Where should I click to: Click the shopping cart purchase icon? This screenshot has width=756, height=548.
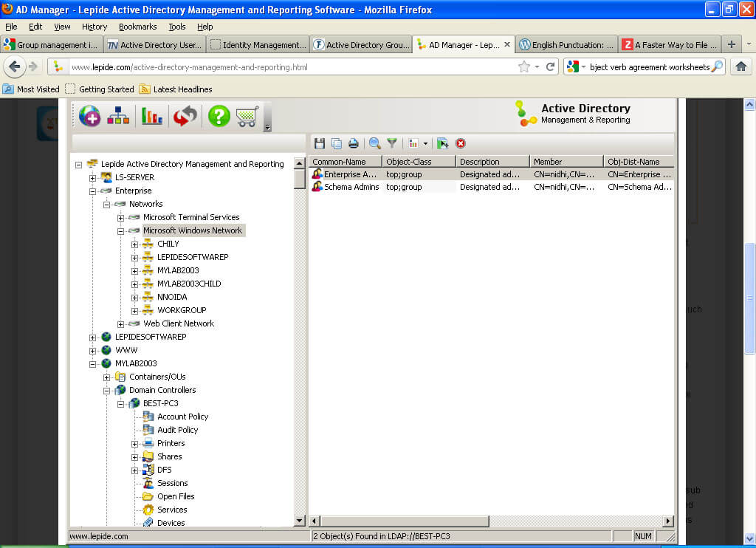tap(247, 116)
